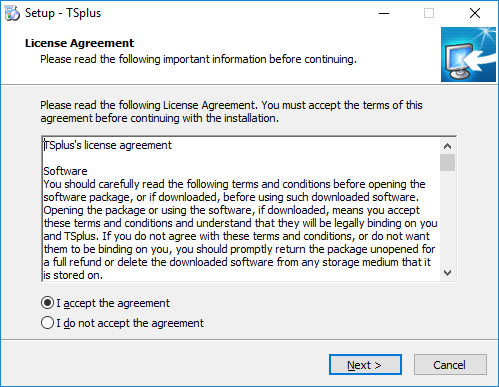Viewport: 499px width, 387px height.
Task: Click the "I accept the agreement" label text
Action: [113, 303]
